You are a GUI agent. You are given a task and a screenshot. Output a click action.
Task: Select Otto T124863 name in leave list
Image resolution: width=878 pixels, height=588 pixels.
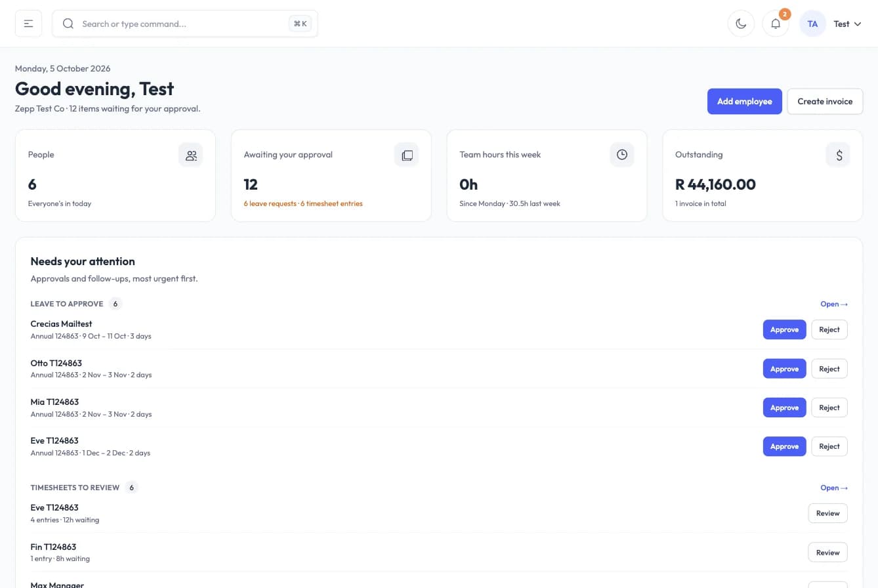[56, 363]
